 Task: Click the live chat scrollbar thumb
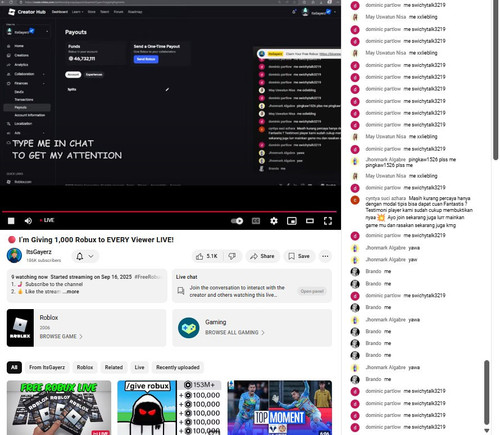[487, 393]
